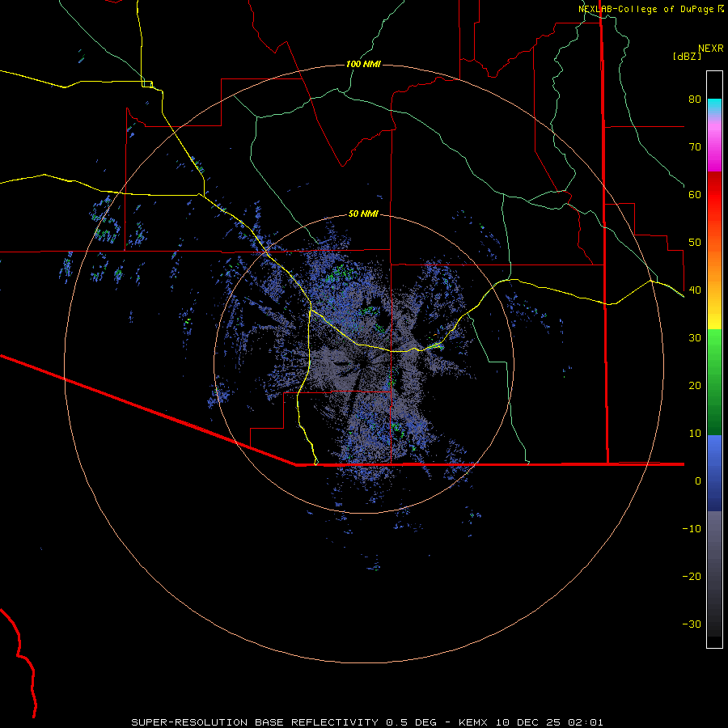Click the -20 value on the dBZ scale

click(x=692, y=576)
